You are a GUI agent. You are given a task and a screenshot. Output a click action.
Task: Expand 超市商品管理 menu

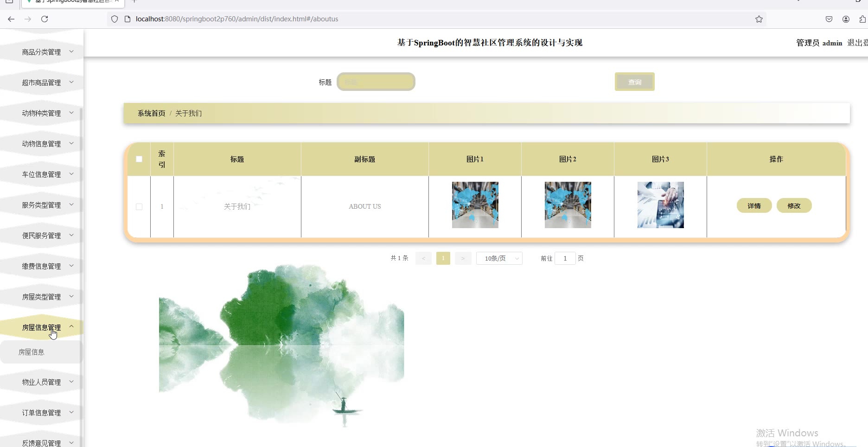click(42, 83)
